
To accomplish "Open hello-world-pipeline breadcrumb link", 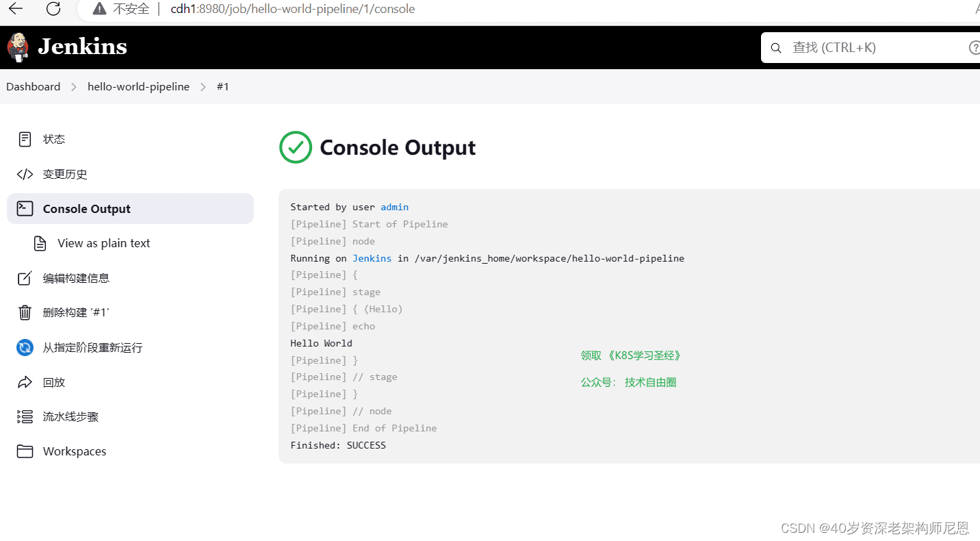I will [x=138, y=86].
